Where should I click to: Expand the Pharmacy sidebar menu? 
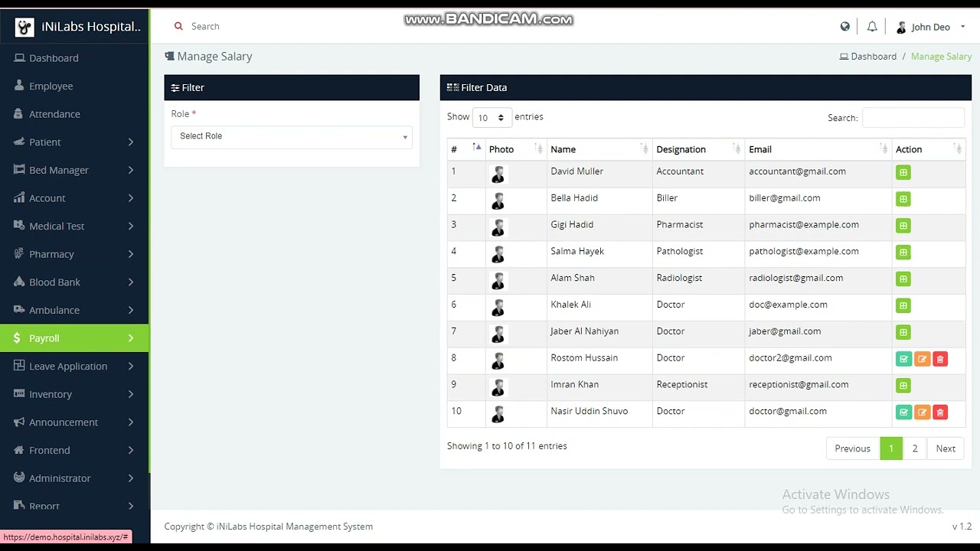pos(74,254)
